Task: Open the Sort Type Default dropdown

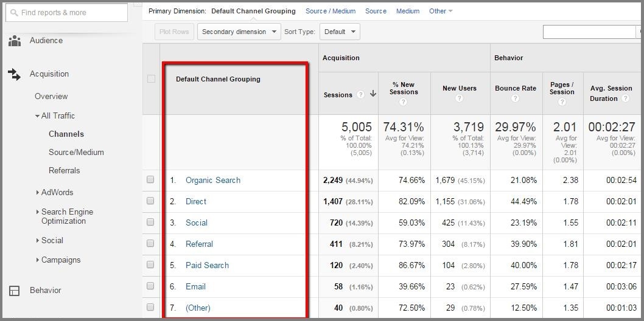Action: (x=340, y=32)
